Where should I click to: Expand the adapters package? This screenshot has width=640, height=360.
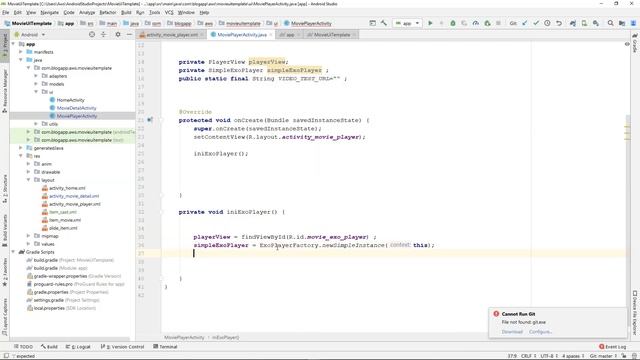(x=36, y=76)
